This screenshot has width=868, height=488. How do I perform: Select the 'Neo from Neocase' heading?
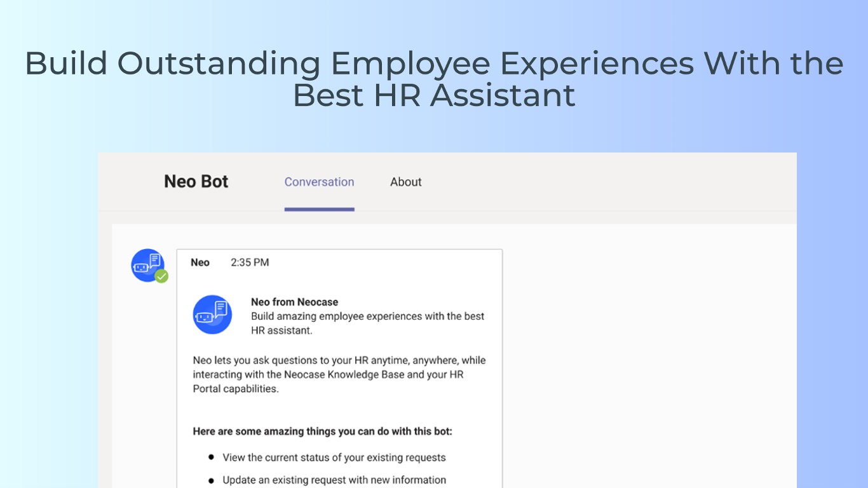click(294, 302)
